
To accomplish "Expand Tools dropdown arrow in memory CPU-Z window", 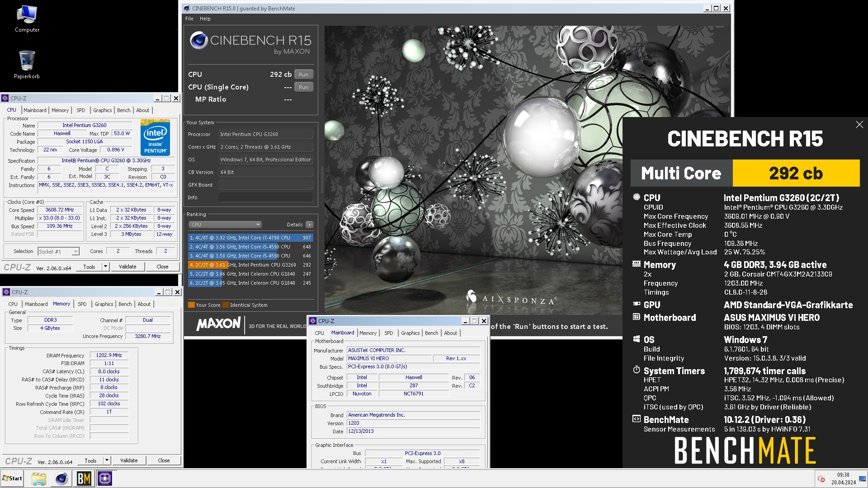I will pos(107,460).
